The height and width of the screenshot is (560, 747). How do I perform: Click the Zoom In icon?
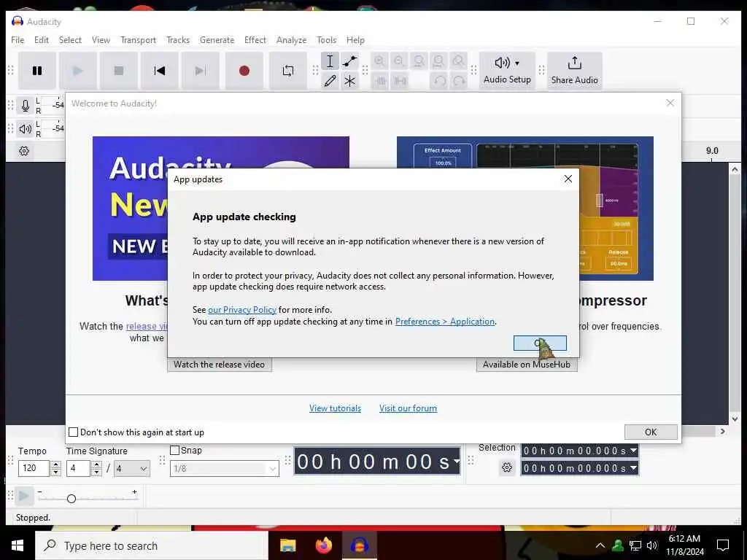(x=379, y=61)
